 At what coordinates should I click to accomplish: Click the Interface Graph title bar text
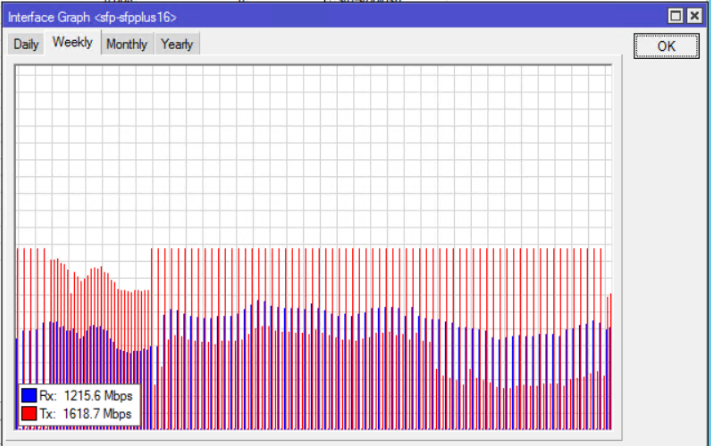click(x=92, y=17)
